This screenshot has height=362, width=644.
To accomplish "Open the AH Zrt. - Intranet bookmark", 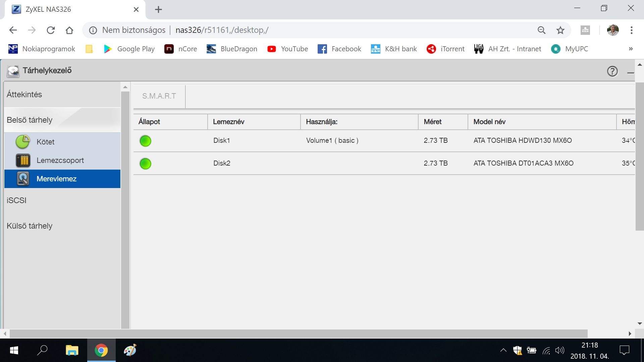I will point(507,49).
